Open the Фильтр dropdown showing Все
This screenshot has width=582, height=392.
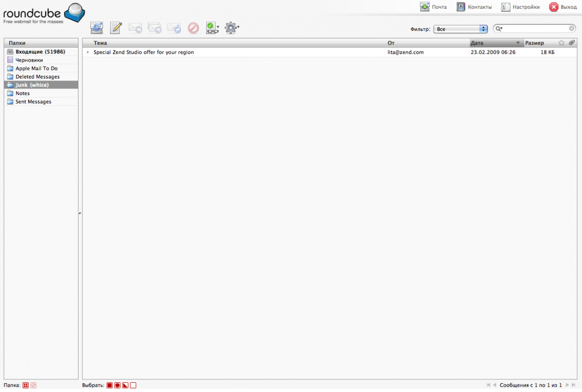(460, 29)
